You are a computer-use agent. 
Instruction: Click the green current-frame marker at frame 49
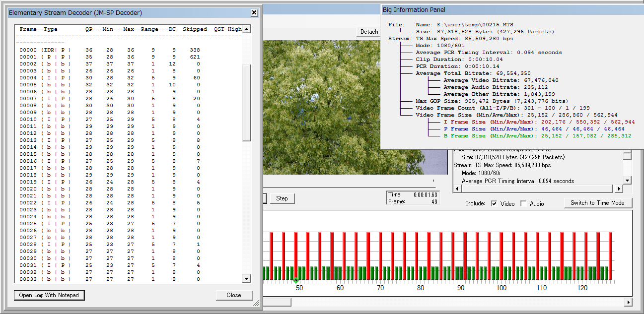point(296,281)
